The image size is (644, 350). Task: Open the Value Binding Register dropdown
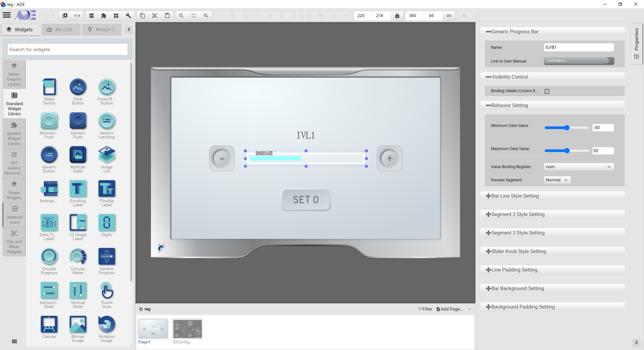coord(579,167)
